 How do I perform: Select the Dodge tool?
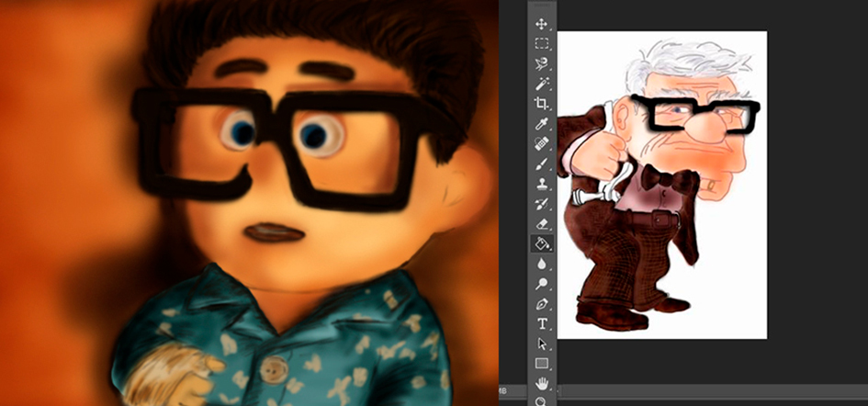click(x=541, y=284)
